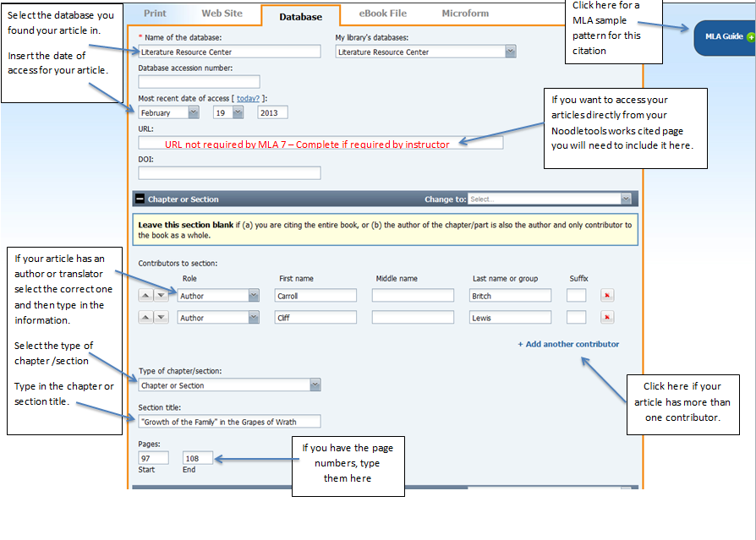Add another contributor
Screen dimensions: 756x540
[x=568, y=344]
